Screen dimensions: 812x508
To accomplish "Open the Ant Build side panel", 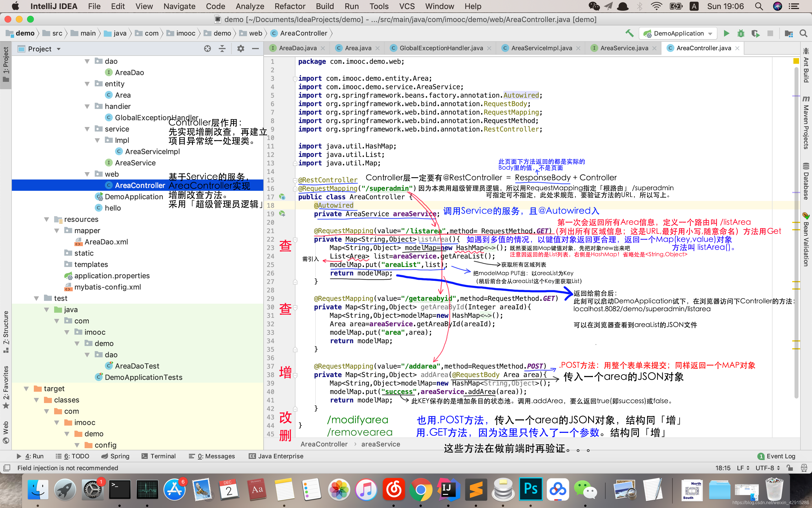I will (x=806, y=65).
